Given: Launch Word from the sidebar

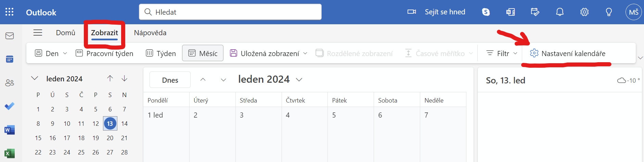Looking at the screenshot, I should tap(10, 130).
